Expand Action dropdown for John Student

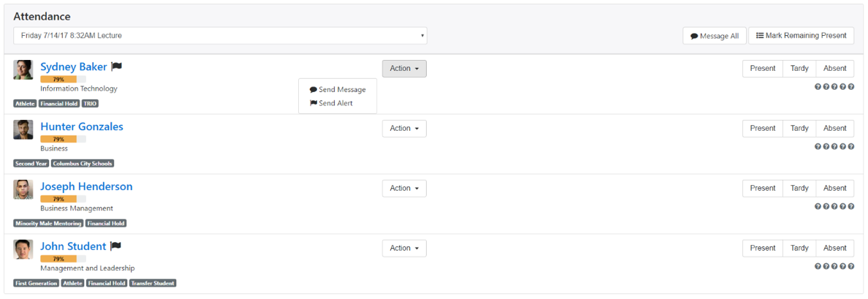click(x=404, y=248)
